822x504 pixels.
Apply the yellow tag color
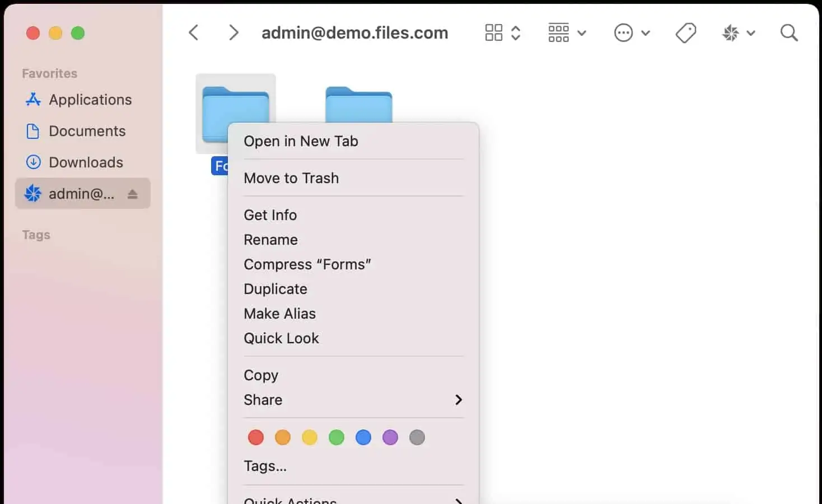pos(310,437)
